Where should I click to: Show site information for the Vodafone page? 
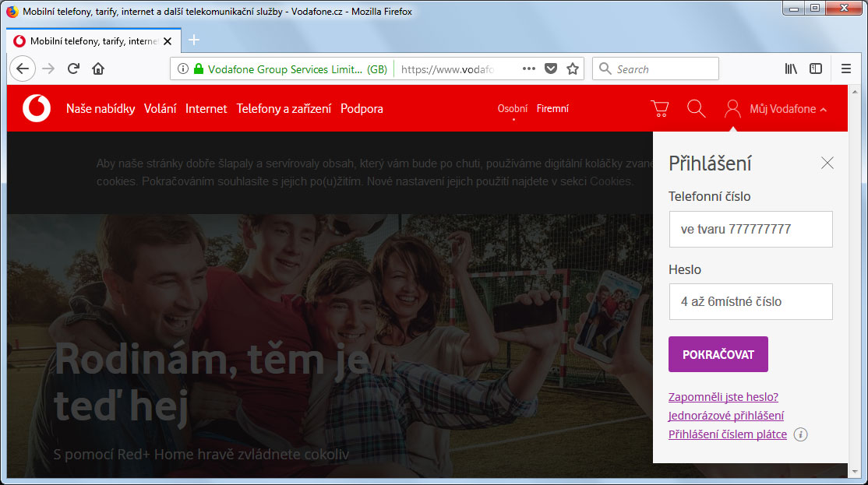point(182,69)
